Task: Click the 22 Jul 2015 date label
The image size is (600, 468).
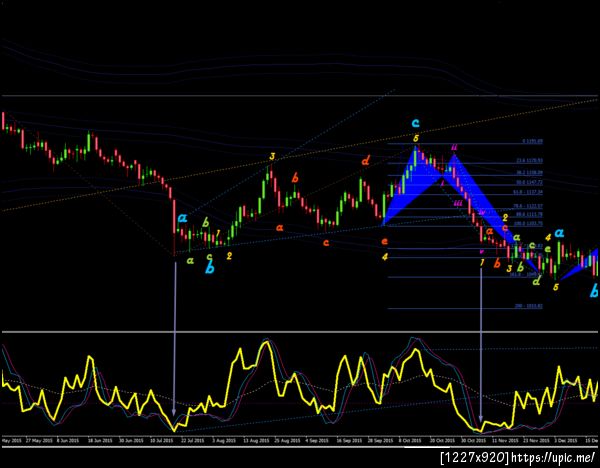Action: coord(192,440)
